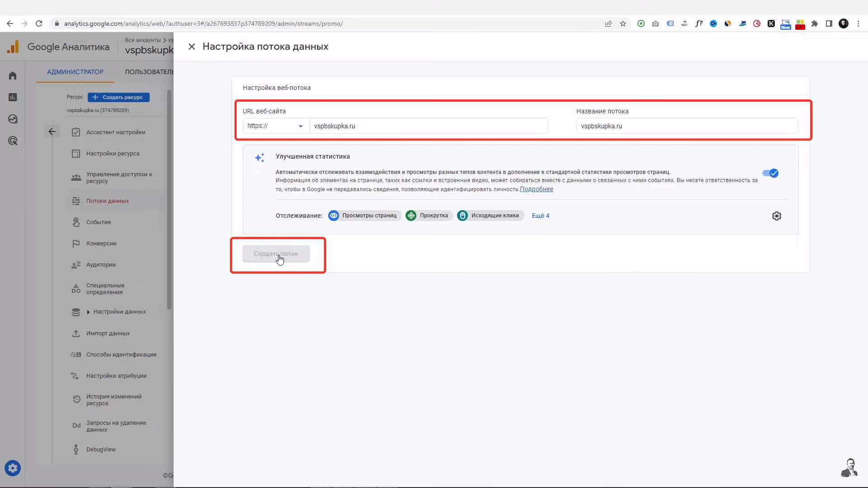Open DebugView menu item
868x488 pixels.
tap(101, 449)
